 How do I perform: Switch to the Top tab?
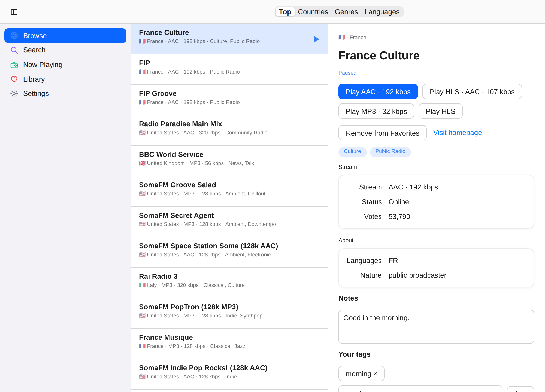coord(285,12)
